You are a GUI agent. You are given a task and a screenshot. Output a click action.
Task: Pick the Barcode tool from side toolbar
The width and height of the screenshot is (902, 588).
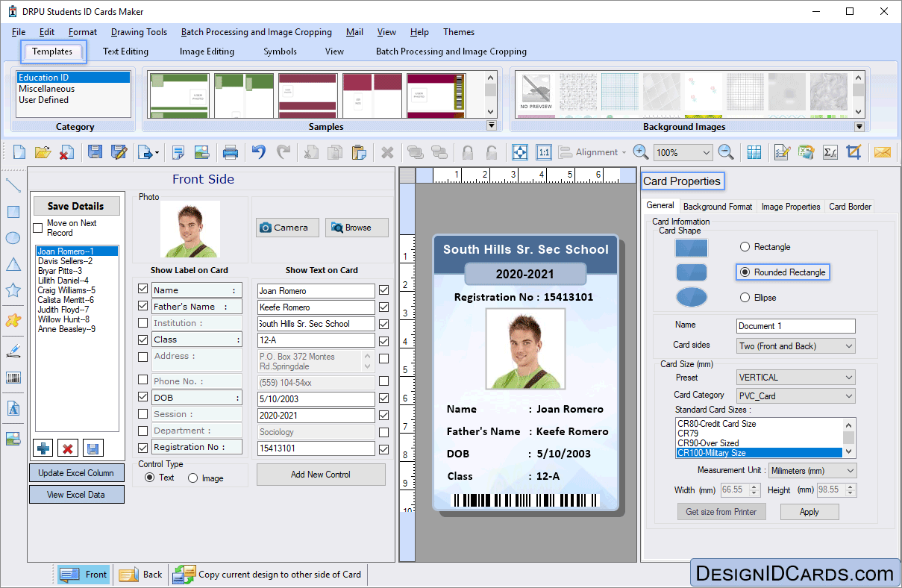tap(12, 377)
